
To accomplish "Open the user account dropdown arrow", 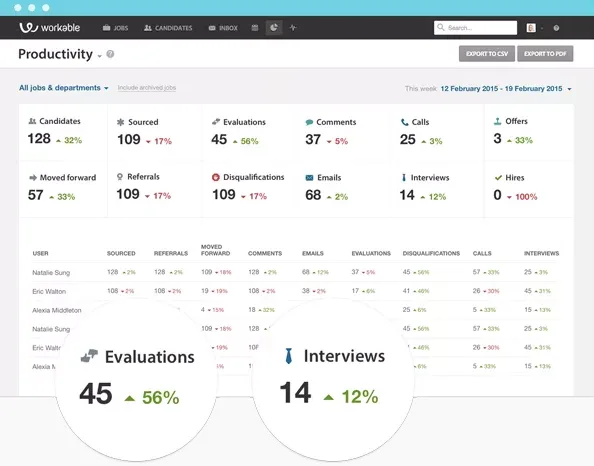I will tap(542, 28).
